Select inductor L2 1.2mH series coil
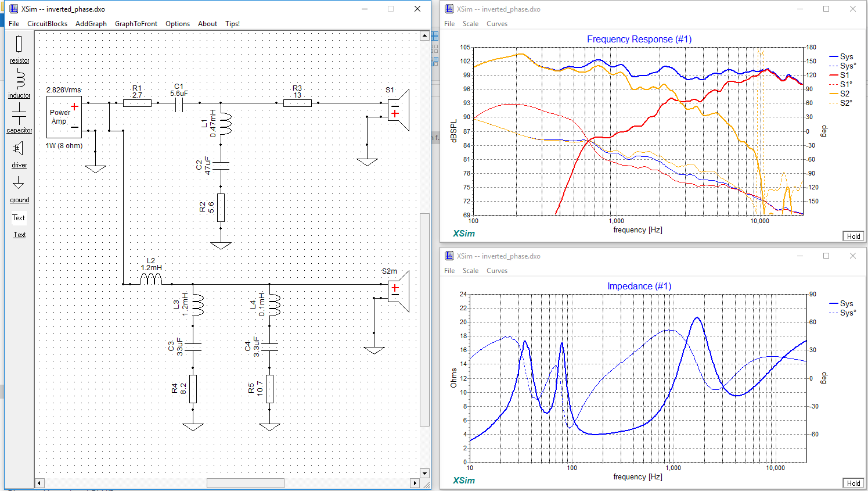The image size is (868, 491). tap(151, 279)
